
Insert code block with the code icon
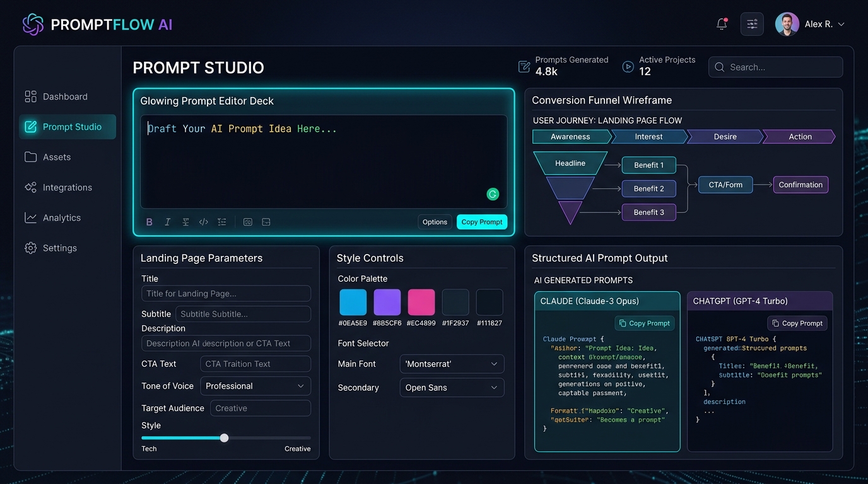[x=203, y=222]
